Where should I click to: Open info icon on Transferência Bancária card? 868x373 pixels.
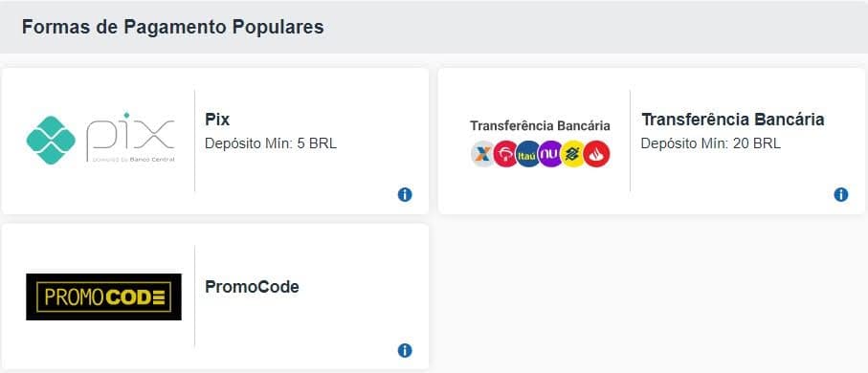click(841, 195)
